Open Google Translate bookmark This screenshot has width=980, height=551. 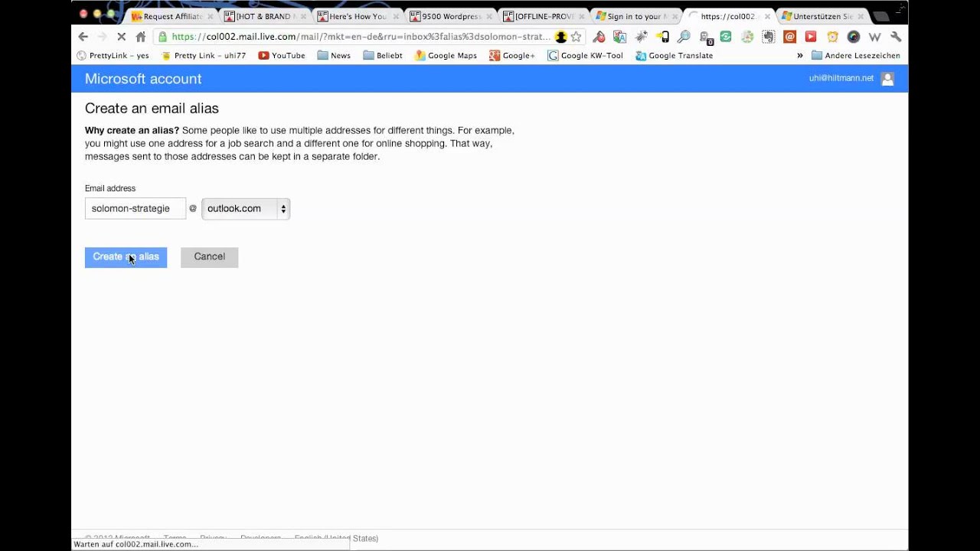[x=674, y=55]
